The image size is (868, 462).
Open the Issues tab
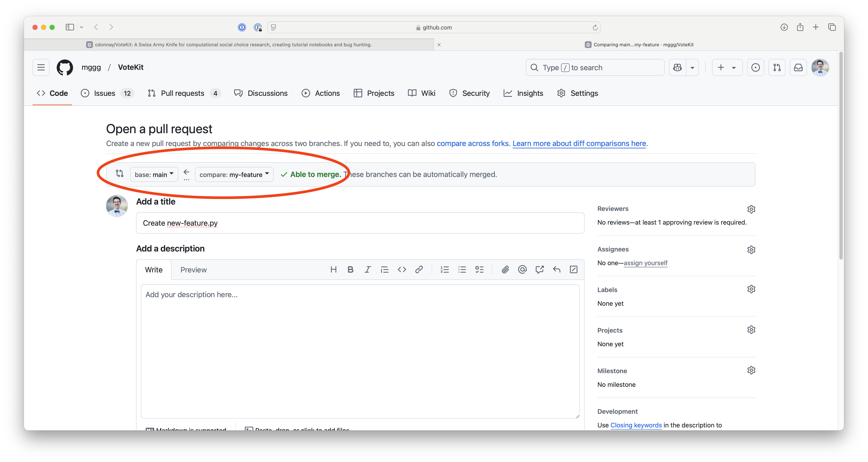(107, 93)
